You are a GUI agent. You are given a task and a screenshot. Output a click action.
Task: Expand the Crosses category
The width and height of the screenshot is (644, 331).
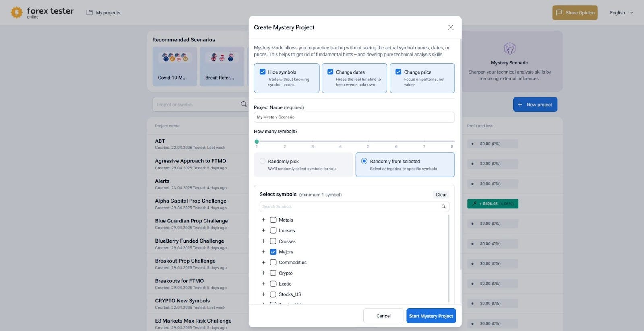coord(263,241)
